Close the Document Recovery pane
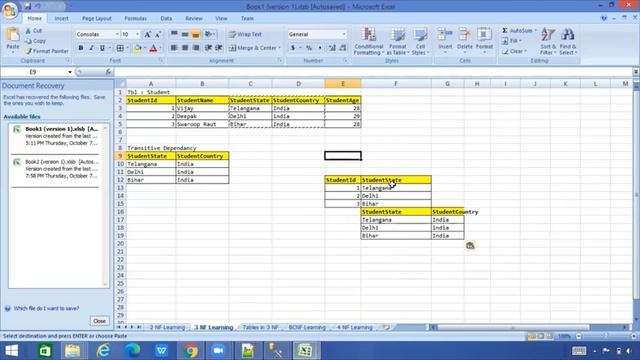 [99, 321]
